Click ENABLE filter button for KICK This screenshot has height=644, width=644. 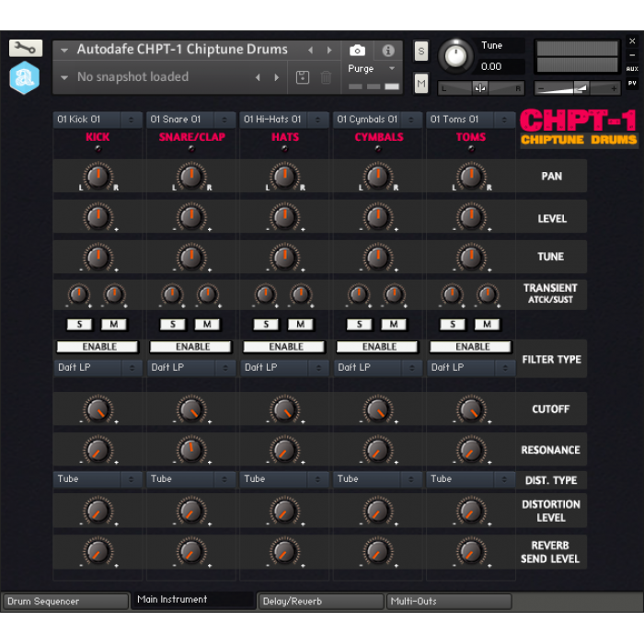coord(98,347)
